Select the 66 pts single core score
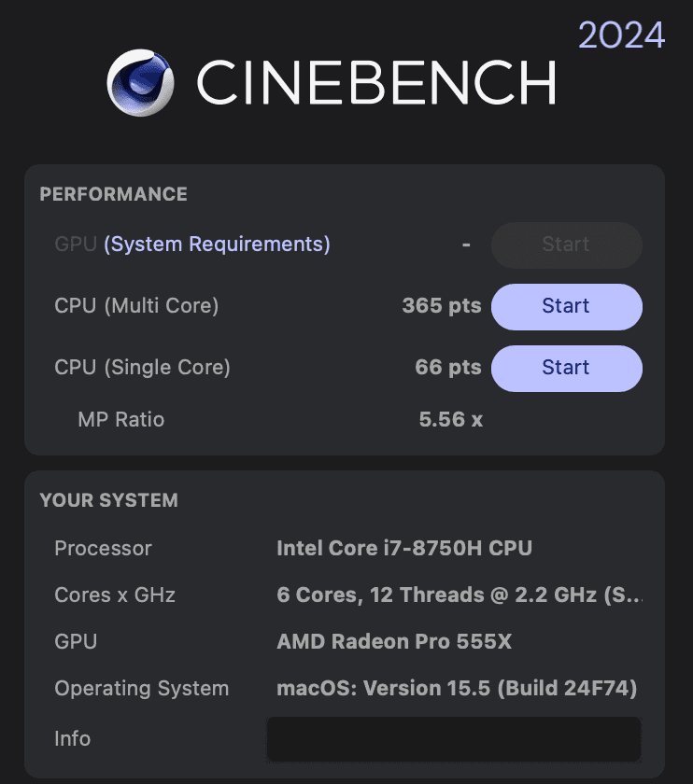Image resolution: width=693 pixels, height=784 pixels. (x=448, y=368)
